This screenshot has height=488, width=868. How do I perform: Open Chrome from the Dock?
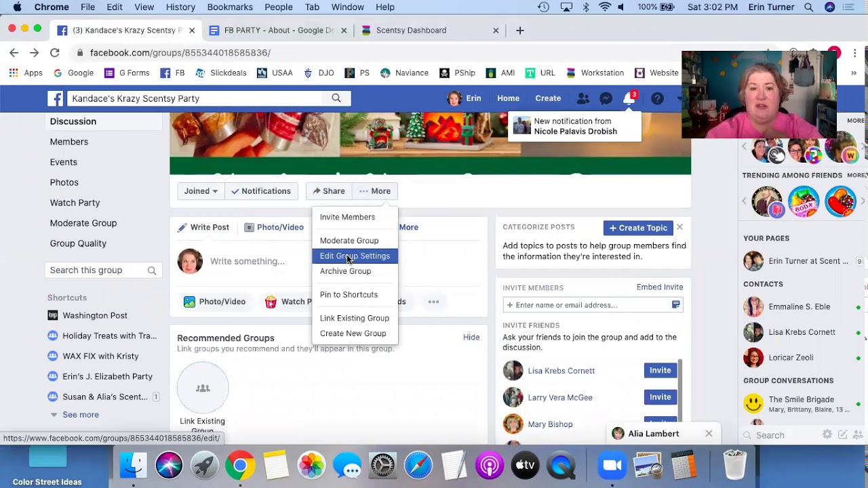240,466
